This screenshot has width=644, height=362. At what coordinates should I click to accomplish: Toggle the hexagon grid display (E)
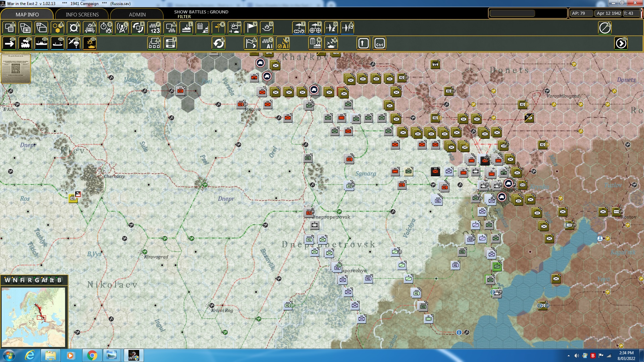[57, 28]
